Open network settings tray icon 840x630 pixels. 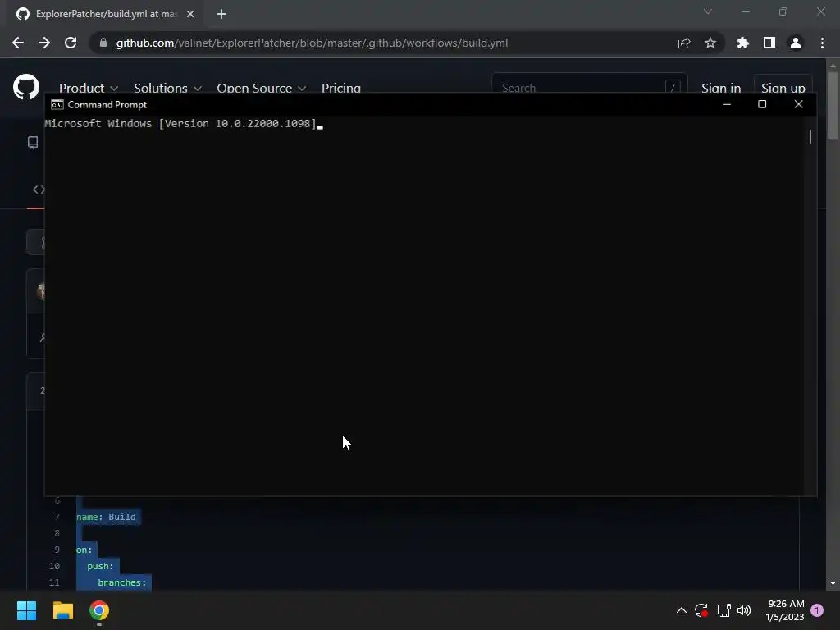tap(724, 610)
